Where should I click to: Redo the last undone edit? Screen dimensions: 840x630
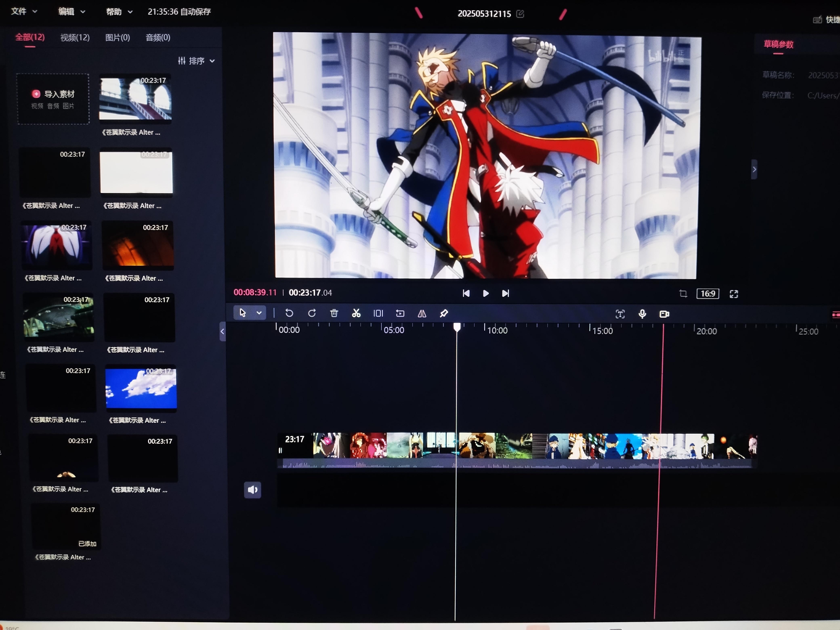(312, 313)
